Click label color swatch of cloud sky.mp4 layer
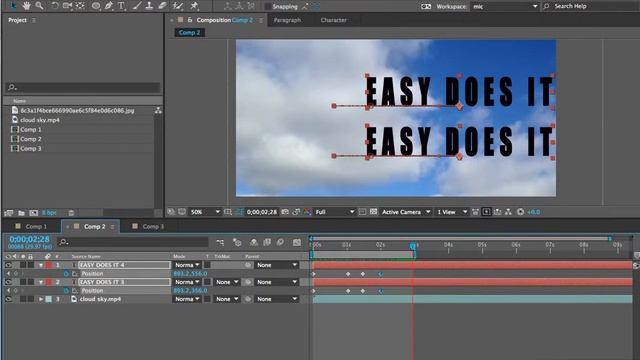This screenshot has width=640, height=360. (x=49, y=299)
